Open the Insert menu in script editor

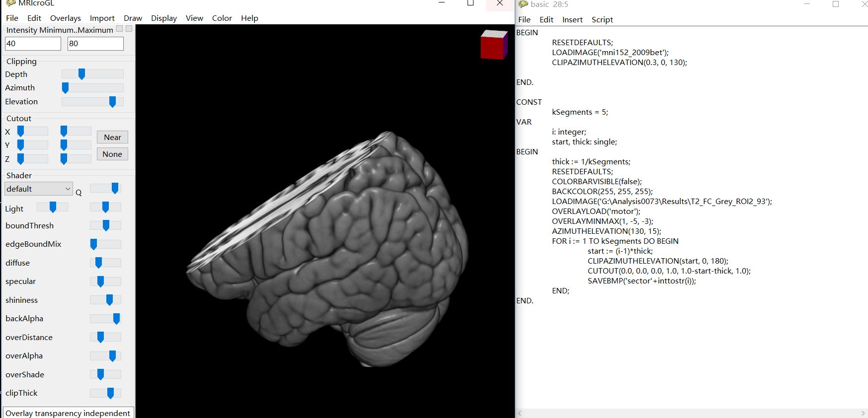pyautogui.click(x=572, y=20)
